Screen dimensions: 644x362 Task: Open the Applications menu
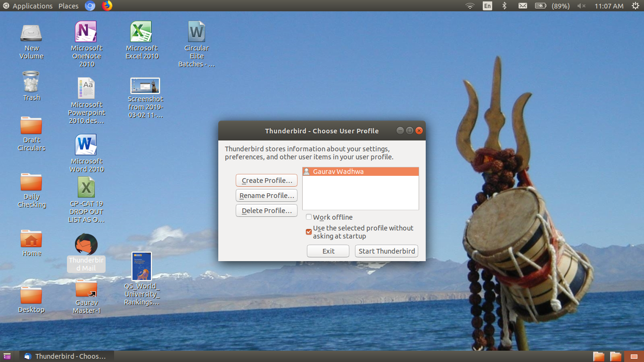tap(28, 6)
